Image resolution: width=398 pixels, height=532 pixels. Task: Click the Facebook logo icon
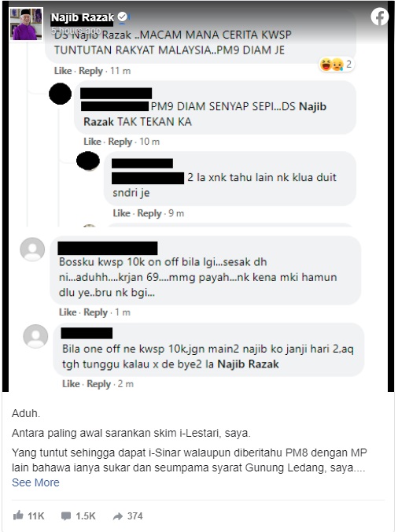coord(379,17)
